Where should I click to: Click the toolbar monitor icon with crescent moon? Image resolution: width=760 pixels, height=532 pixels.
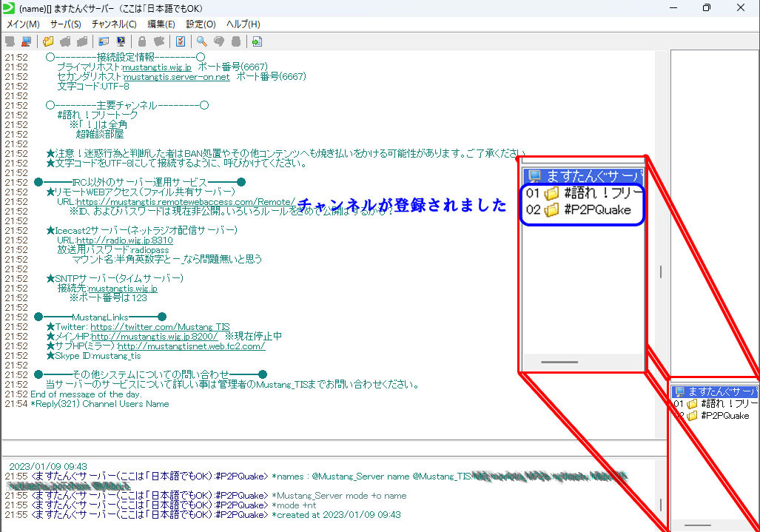click(x=121, y=41)
